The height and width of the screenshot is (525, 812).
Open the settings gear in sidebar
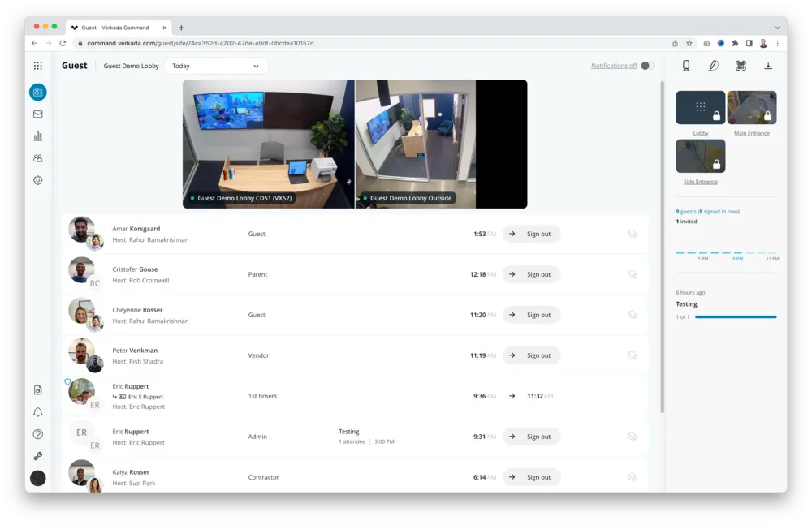coord(37,180)
